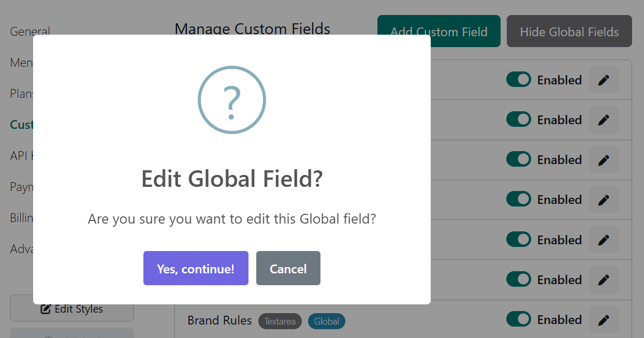Click the Add Custom Field button
The height and width of the screenshot is (338, 644).
click(x=438, y=32)
